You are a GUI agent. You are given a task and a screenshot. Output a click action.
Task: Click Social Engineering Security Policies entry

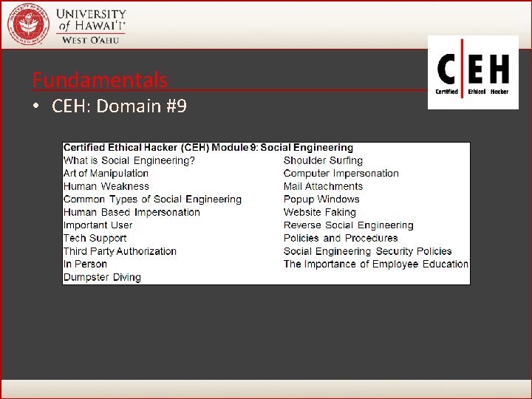tap(368, 251)
